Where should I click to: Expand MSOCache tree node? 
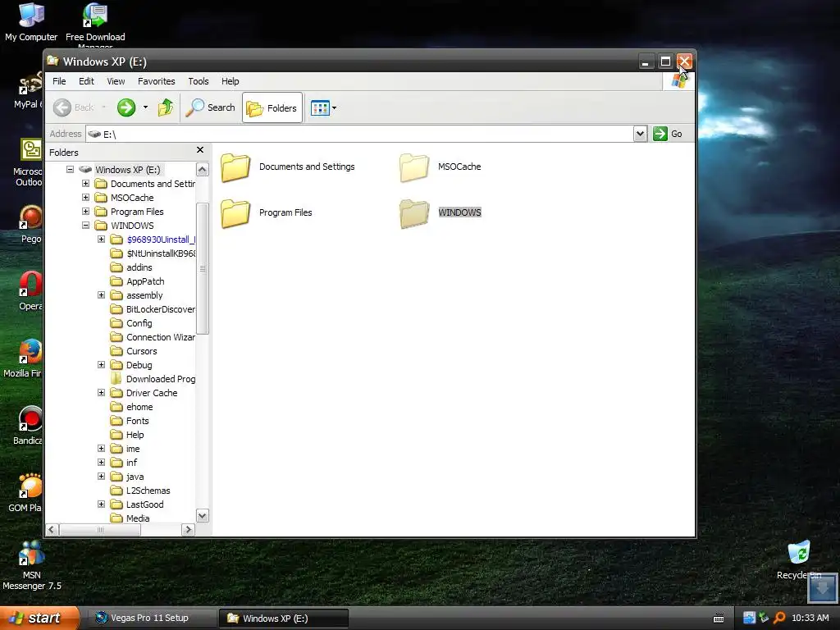pos(85,197)
